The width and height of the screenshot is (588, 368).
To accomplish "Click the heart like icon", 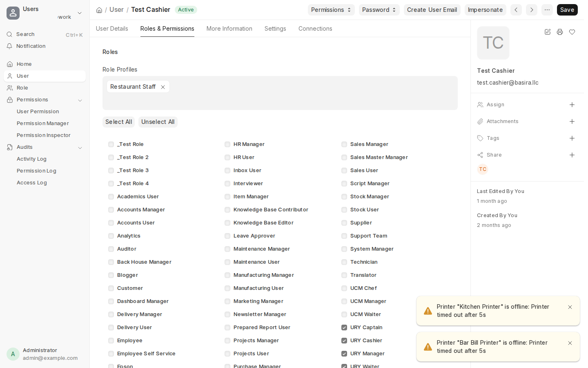I will pyautogui.click(x=572, y=32).
